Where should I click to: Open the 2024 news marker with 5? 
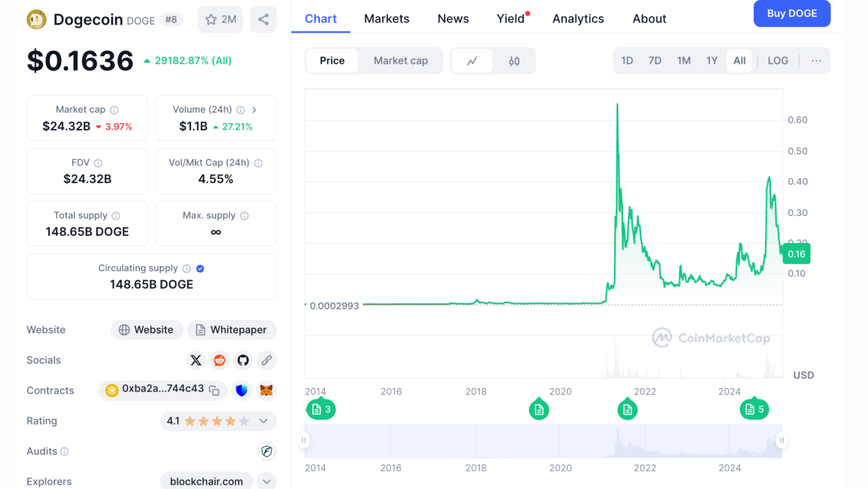[x=755, y=409]
